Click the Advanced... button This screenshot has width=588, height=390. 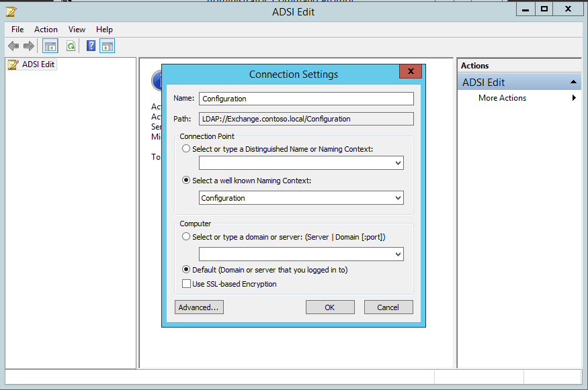point(199,307)
